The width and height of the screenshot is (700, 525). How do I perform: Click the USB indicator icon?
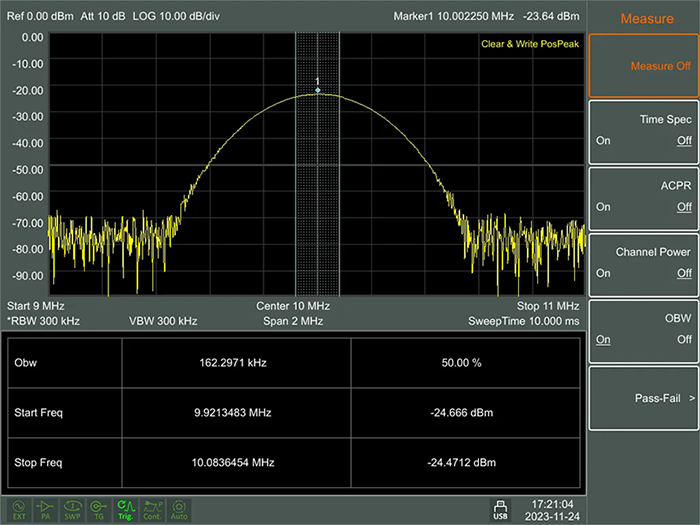pyautogui.click(x=500, y=510)
